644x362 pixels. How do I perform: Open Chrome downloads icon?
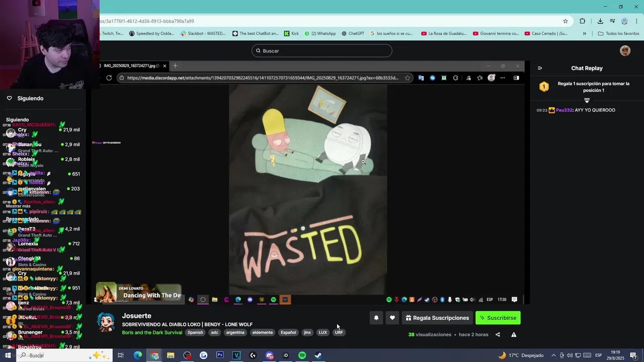(600, 21)
